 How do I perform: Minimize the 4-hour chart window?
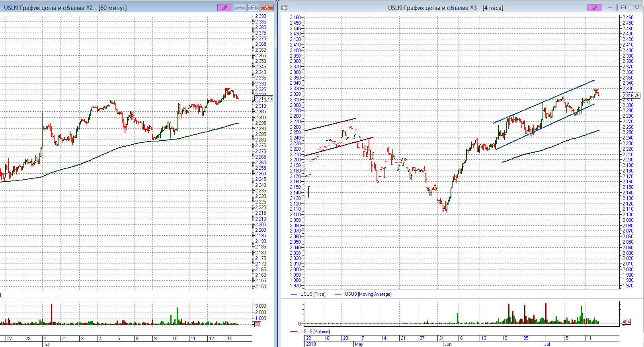point(610,8)
